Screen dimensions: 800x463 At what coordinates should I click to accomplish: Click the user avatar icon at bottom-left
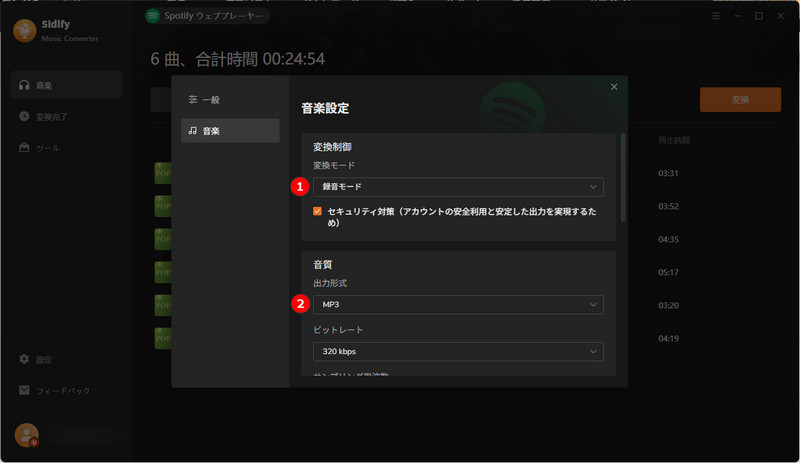(27, 435)
